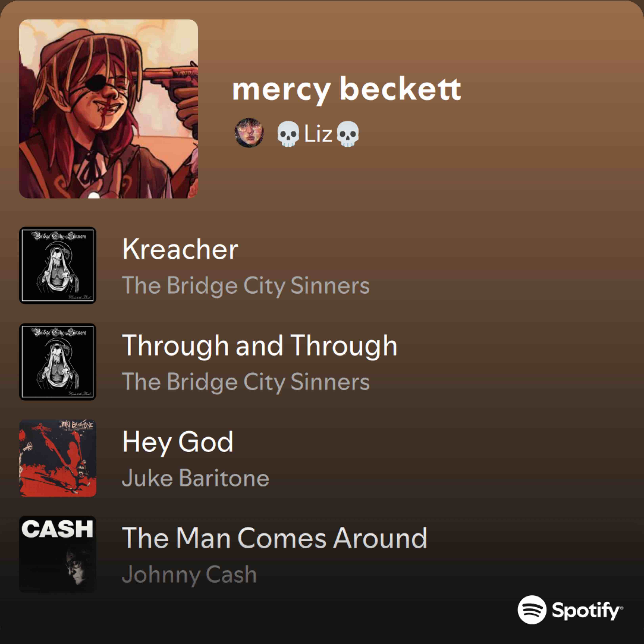
Task: Open the mercy beckett playlist cover
Action: coord(108,109)
